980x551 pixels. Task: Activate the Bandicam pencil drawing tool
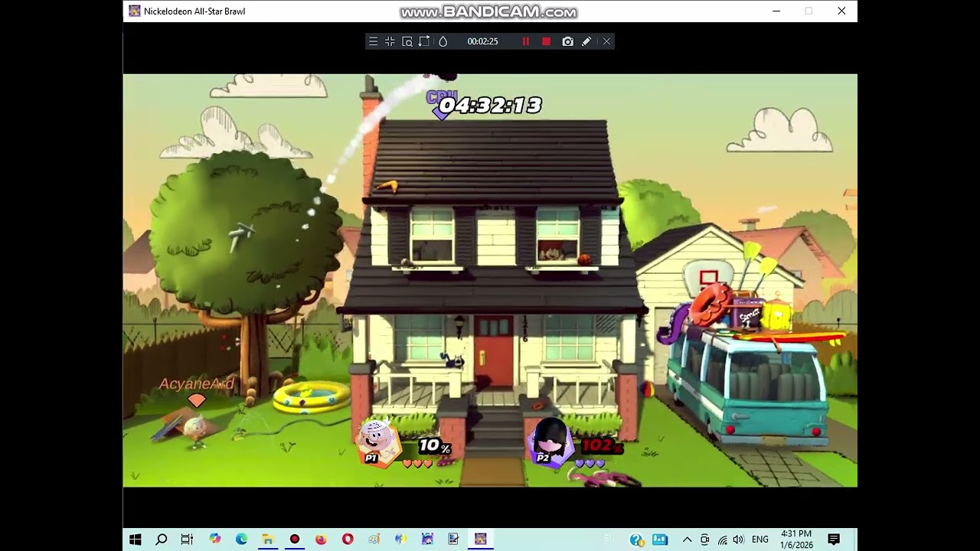[x=586, y=41]
